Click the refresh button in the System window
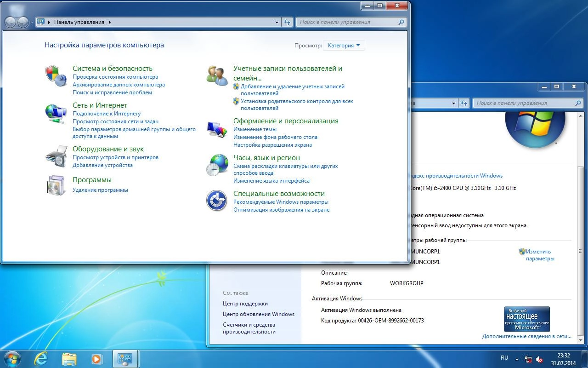 pos(464,103)
